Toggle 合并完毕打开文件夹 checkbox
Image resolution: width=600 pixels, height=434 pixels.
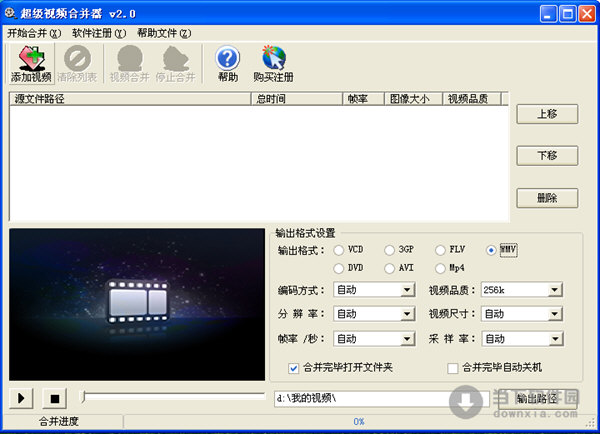(293, 368)
